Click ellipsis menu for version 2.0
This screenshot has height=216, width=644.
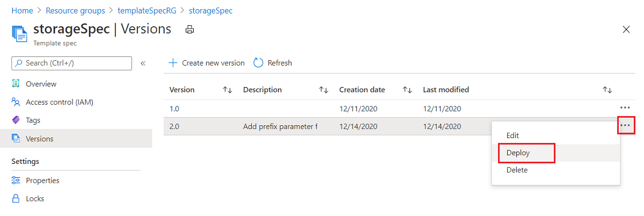coord(626,126)
